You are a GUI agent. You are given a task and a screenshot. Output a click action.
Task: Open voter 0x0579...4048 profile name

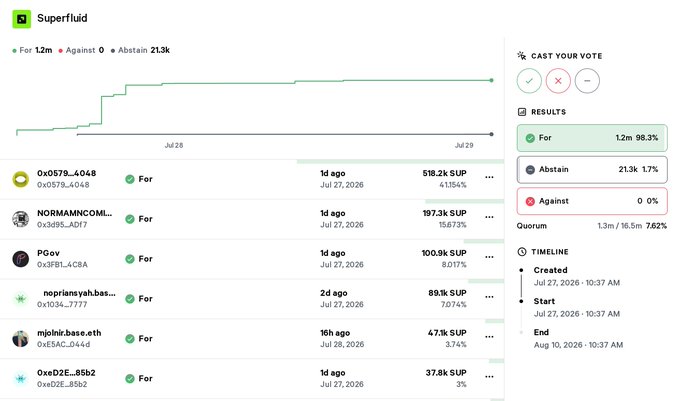pyautogui.click(x=66, y=173)
